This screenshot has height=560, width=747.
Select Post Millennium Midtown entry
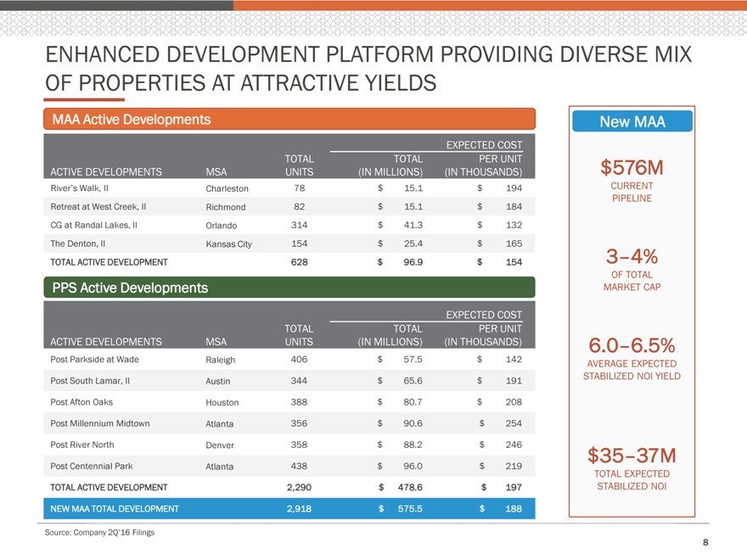(x=100, y=423)
